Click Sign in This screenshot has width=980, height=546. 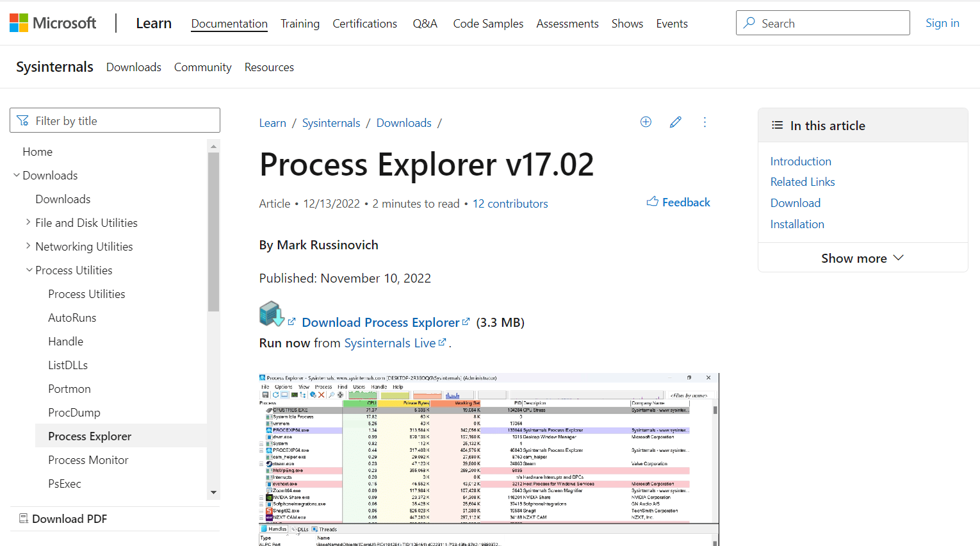pos(942,23)
